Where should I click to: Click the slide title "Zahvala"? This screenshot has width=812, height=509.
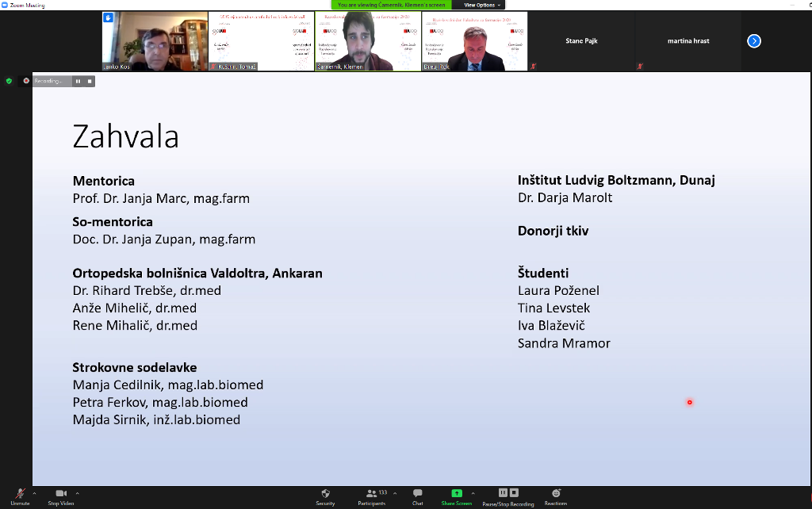tap(126, 136)
